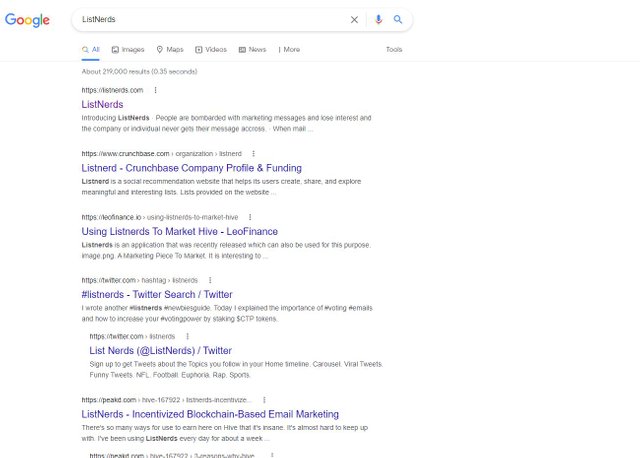Open ListNerds Incentivized Blockchain-Based Email Marketing link
The width and height of the screenshot is (640, 458).
click(210, 414)
